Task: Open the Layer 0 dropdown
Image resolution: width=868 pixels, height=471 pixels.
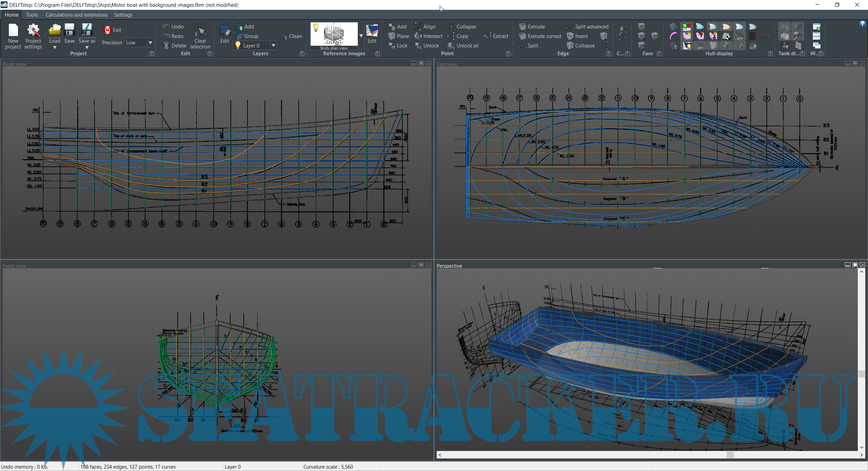Action: [x=273, y=45]
